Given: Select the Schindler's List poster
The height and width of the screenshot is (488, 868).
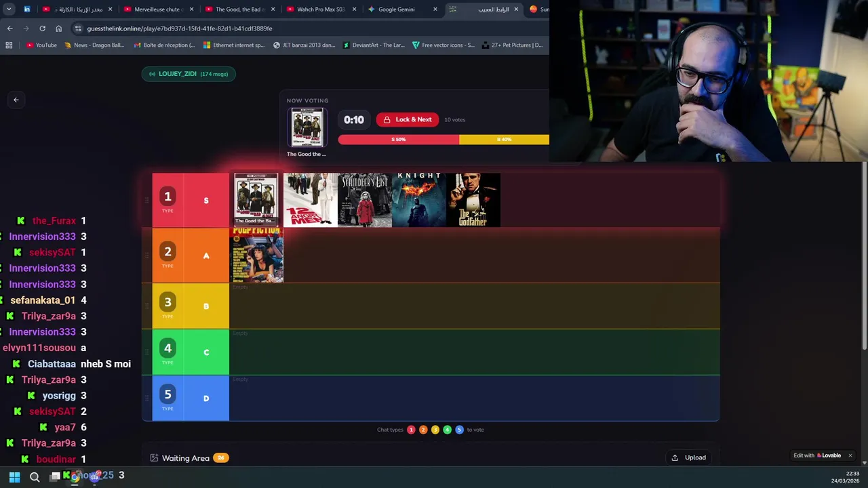Looking at the screenshot, I should (365, 200).
